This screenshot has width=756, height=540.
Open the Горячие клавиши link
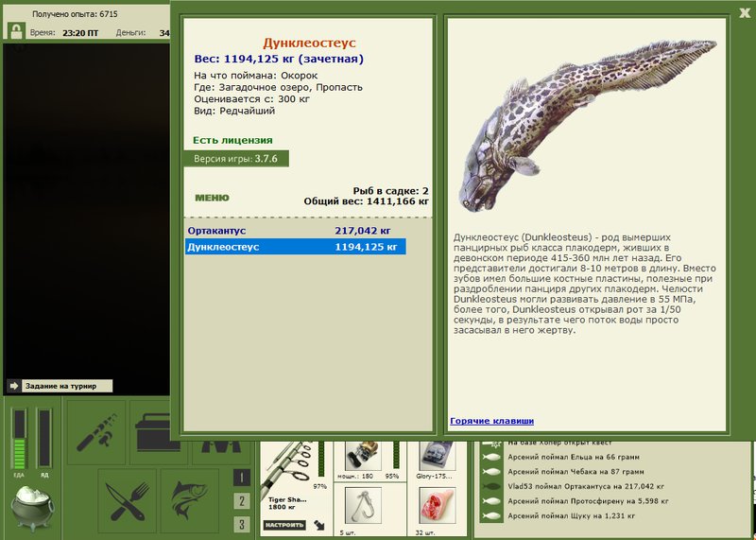tap(491, 421)
